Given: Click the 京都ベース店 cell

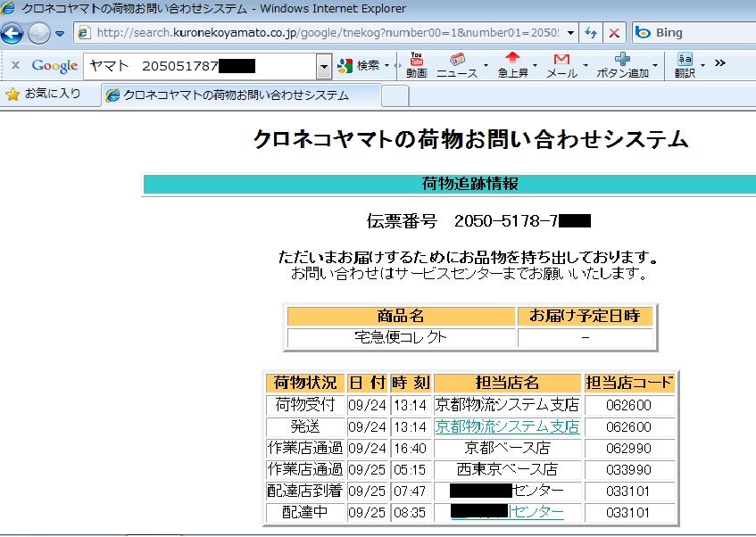Looking at the screenshot, I should [507, 448].
